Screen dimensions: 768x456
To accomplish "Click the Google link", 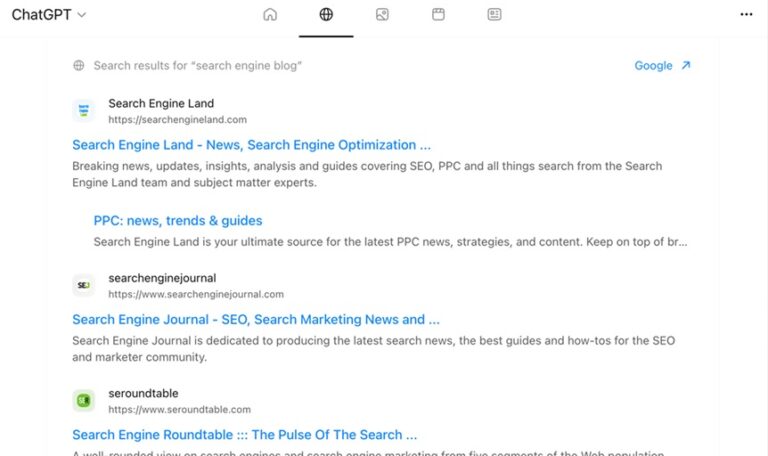I will pyautogui.click(x=653, y=66).
